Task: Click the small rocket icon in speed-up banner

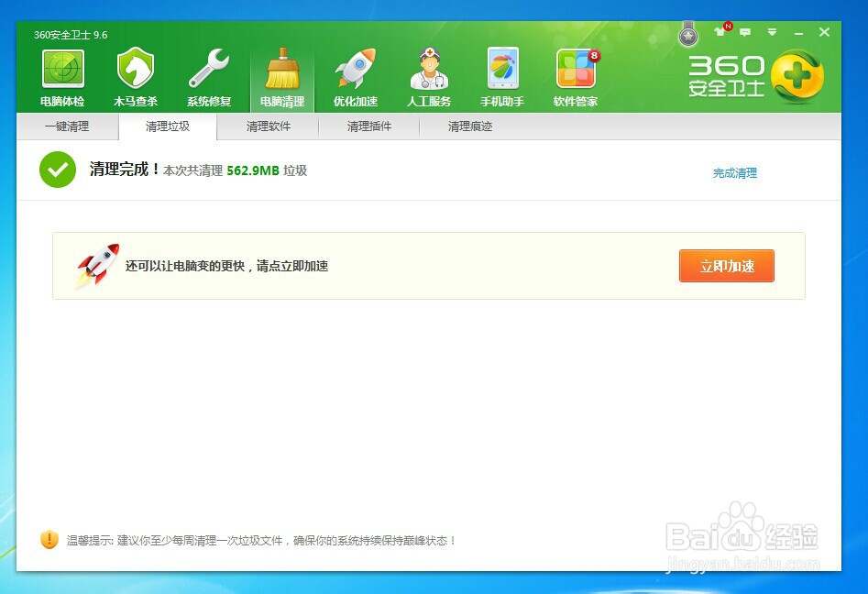Action: (98, 265)
